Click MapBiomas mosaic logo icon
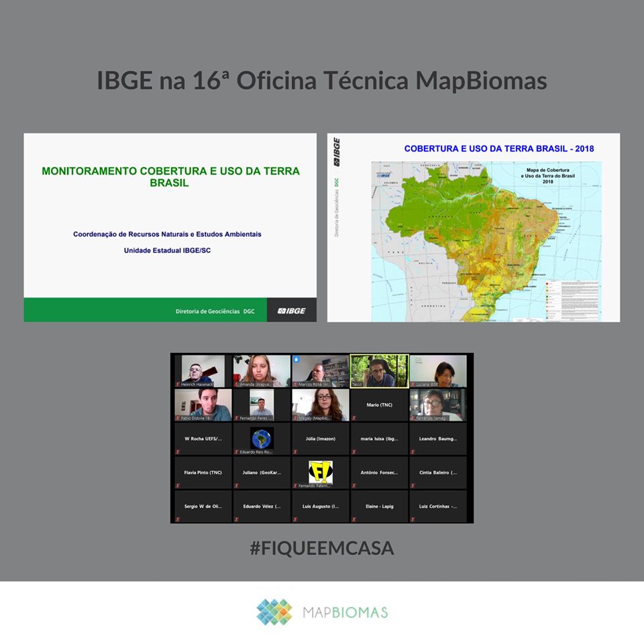644x644 pixels. (x=274, y=612)
